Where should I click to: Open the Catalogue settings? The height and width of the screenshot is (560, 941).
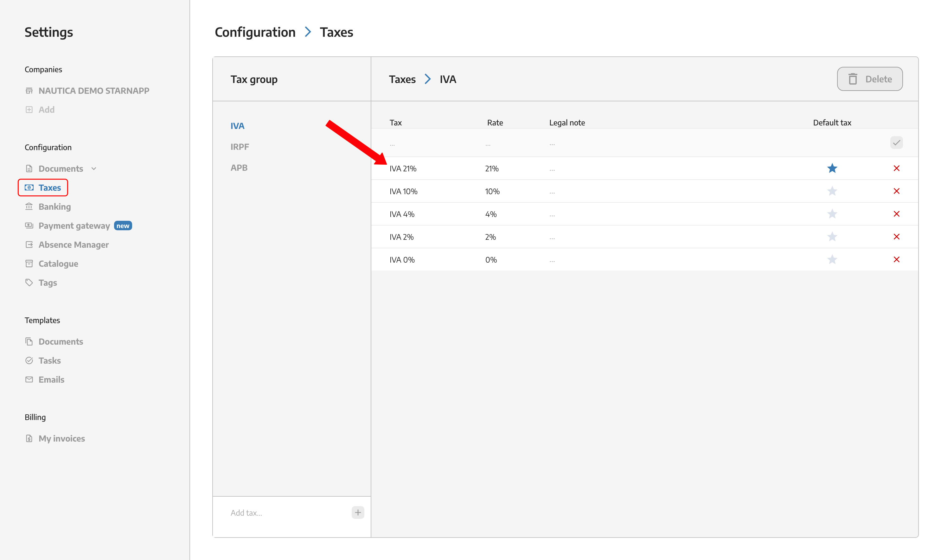(58, 264)
